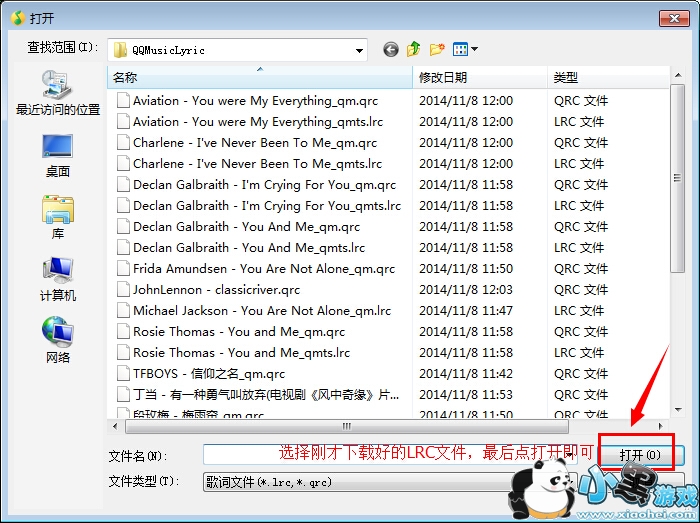Click the 文件名 input field

pyautogui.click(x=390, y=455)
